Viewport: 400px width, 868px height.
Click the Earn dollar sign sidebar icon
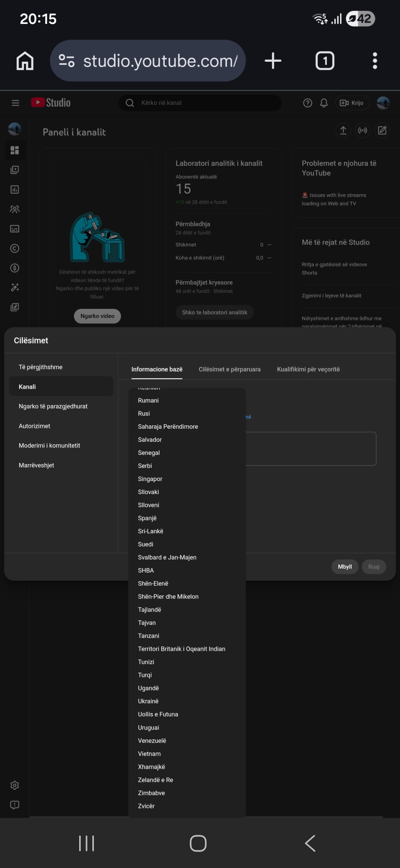point(15,268)
